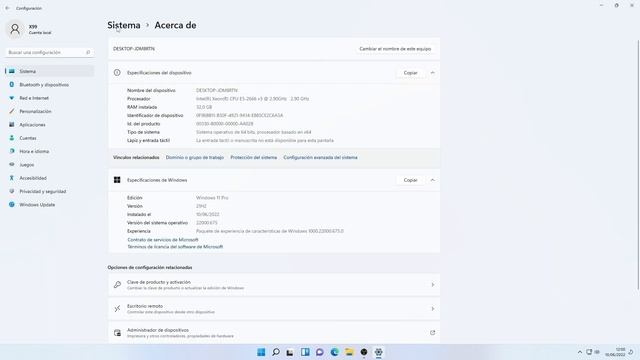Open taskbar Search
This screenshot has height=360, width=640.
(276, 352)
